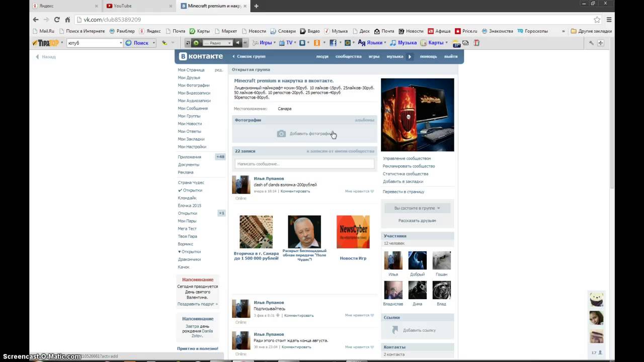Viewport: 644px width, 362px height.
Task: Open the TV toolbar dropdown
Action: pyautogui.click(x=295, y=43)
